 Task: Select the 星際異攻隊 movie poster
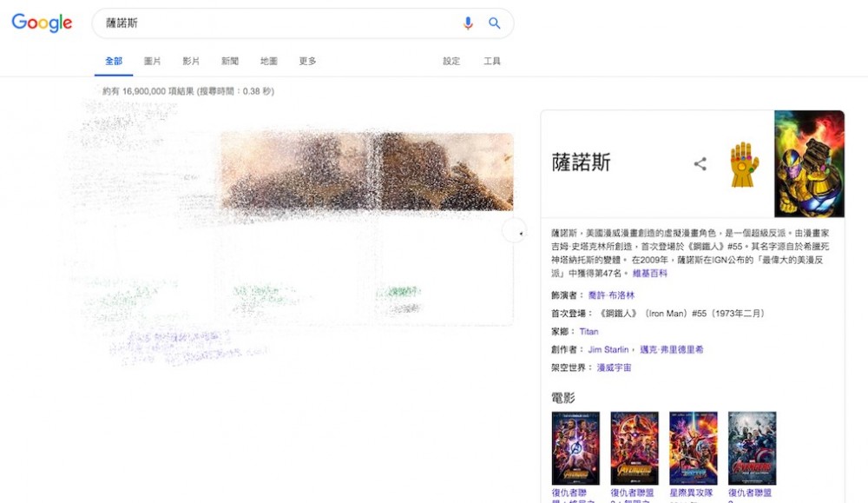[693, 448]
